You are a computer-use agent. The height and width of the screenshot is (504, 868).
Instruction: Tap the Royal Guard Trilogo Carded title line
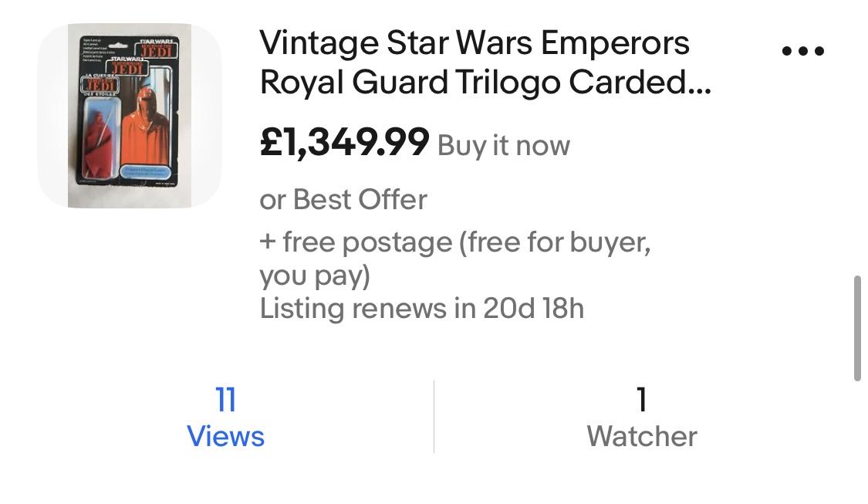(x=485, y=83)
